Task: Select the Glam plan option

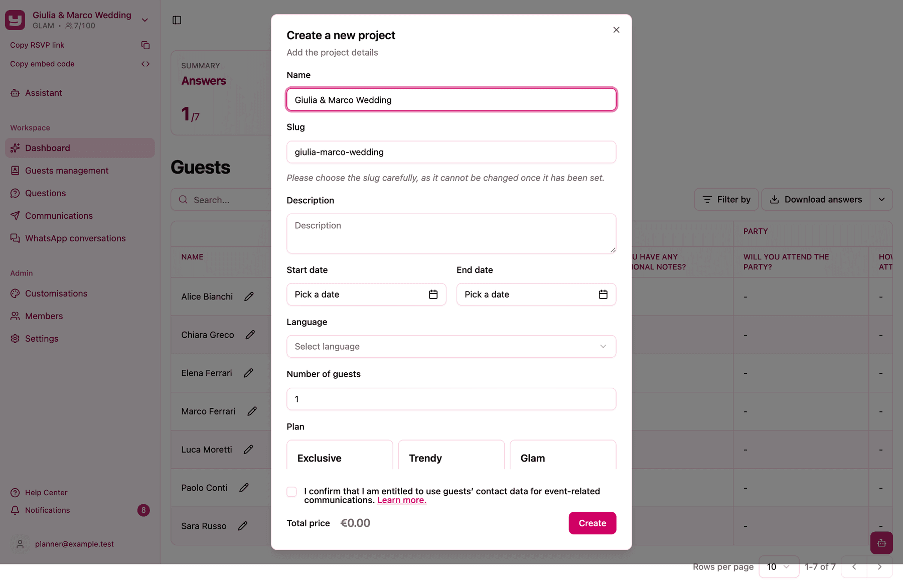Action: pos(563,455)
